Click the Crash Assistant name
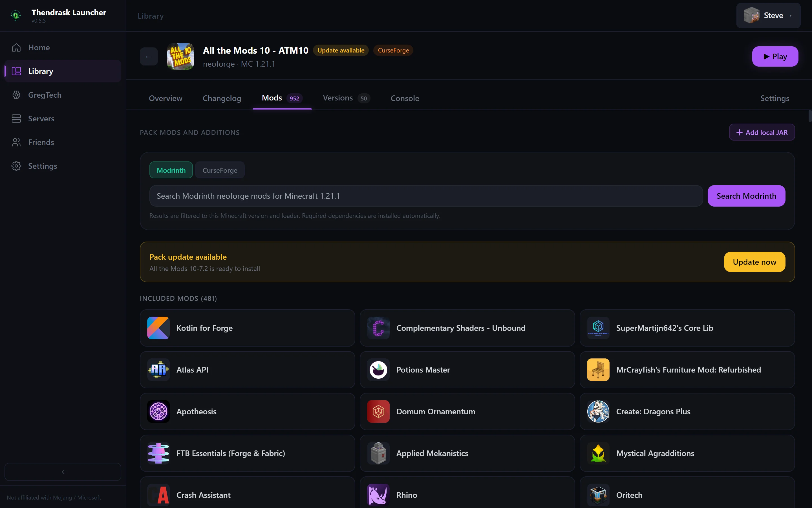Screen dimensions: 812x508 [203, 495]
